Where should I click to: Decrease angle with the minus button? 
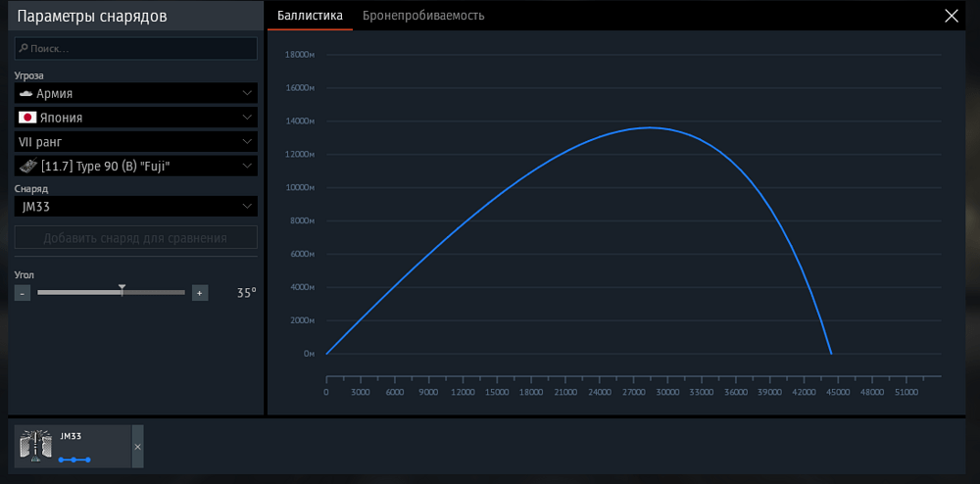point(22,293)
